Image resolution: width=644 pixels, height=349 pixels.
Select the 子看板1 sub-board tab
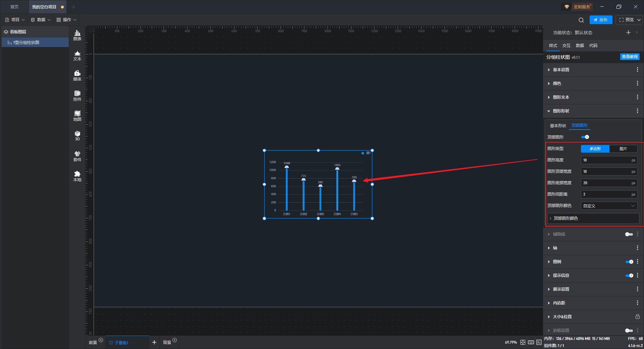[127, 342]
